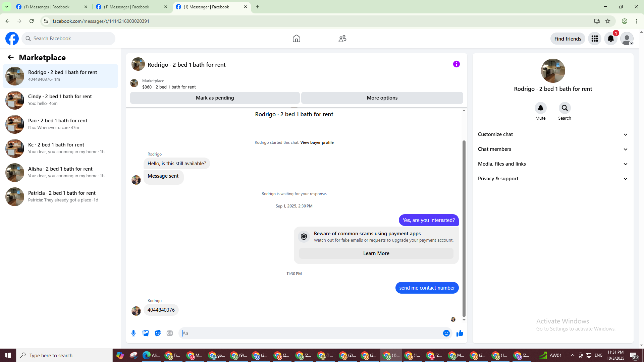Select the Rodrigo conversation in the list
644x362 pixels.
point(60,76)
